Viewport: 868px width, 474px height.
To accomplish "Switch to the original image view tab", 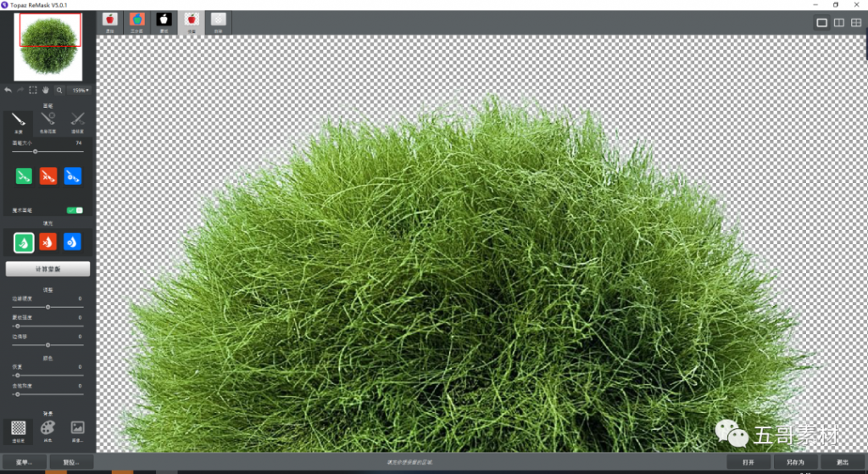I will pyautogui.click(x=109, y=23).
